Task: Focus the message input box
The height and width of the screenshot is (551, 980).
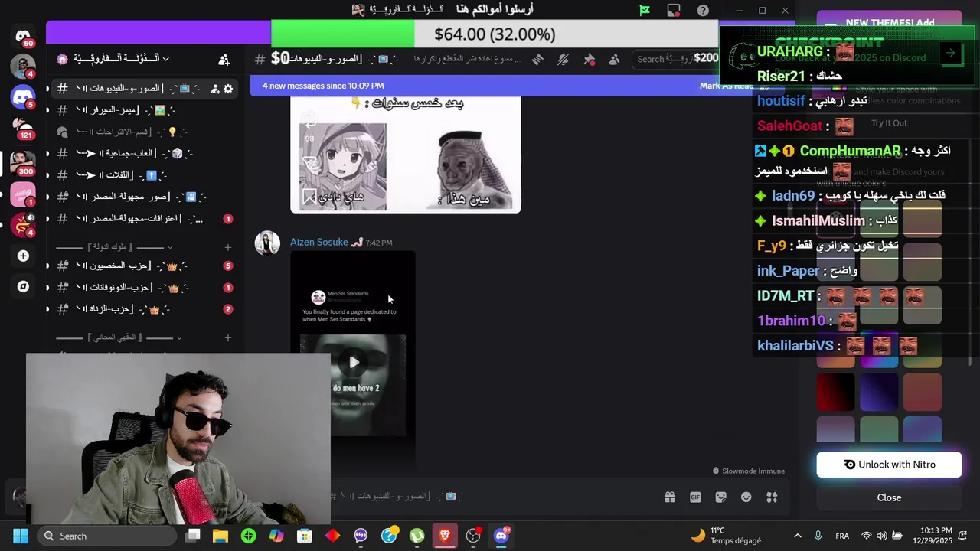Action: [490, 497]
